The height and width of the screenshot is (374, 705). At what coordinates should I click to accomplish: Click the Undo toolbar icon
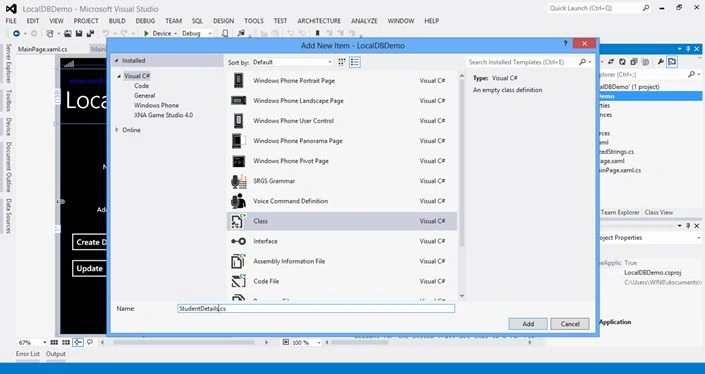click(106, 33)
